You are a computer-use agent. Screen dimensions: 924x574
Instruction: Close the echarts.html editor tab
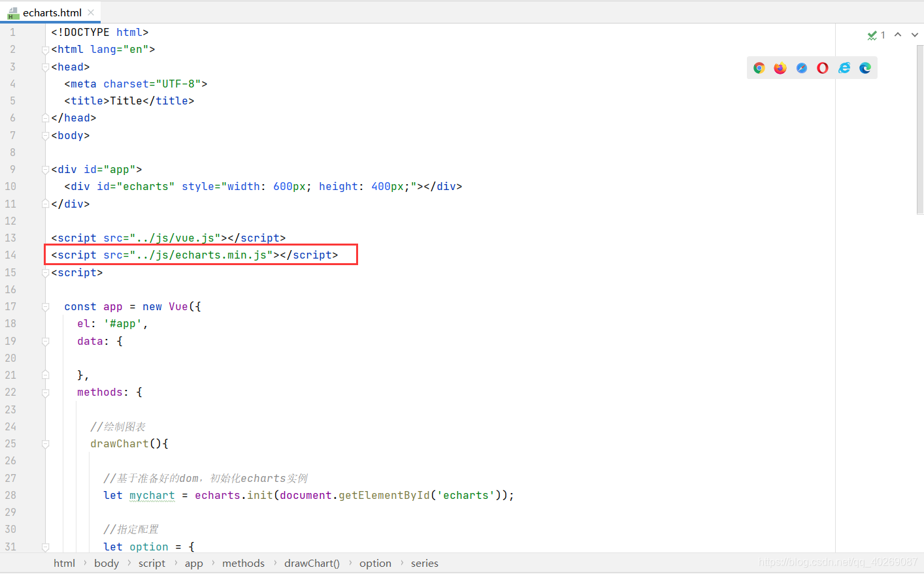coord(91,12)
